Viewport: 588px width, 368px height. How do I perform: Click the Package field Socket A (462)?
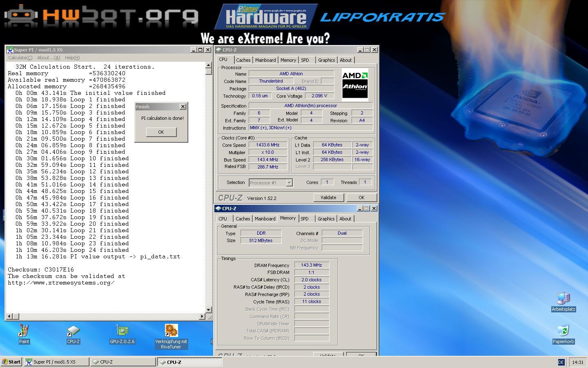[x=291, y=89]
